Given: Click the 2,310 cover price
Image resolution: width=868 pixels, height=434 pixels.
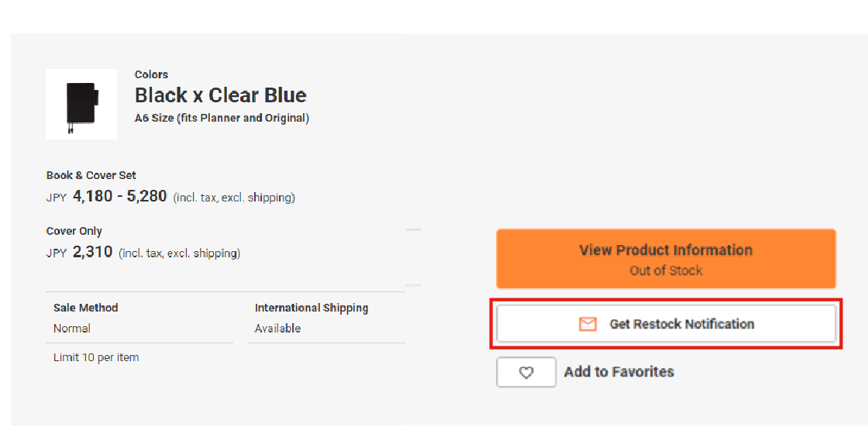Looking at the screenshot, I should point(93,253).
